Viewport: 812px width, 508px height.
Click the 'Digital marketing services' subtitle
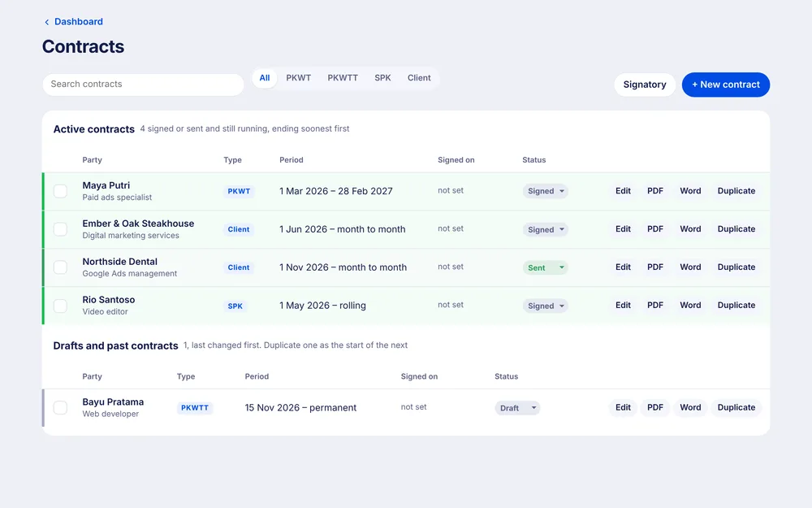pos(131,236)
